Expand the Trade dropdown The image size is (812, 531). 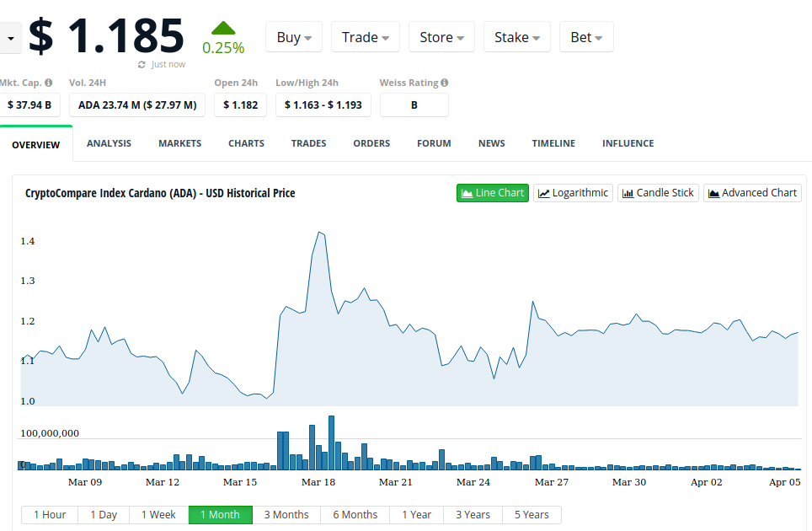(x=366, y=37)
